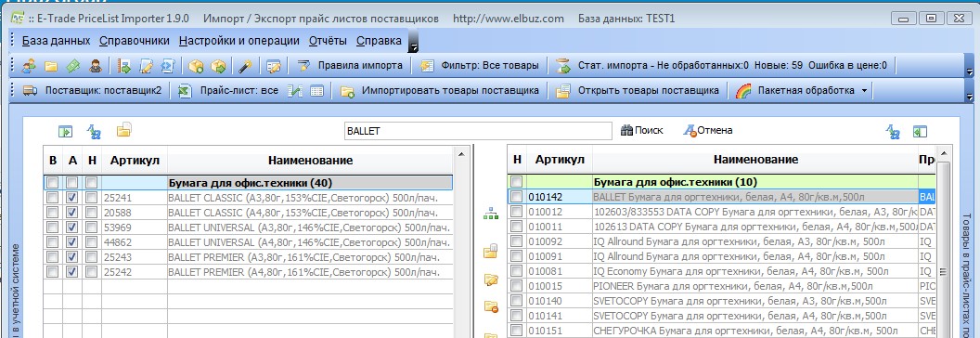Viewport: 980px width, 338px height.
Task: Click the chart icon after Прайс-лист: все
Action: (x=295, y=91)
